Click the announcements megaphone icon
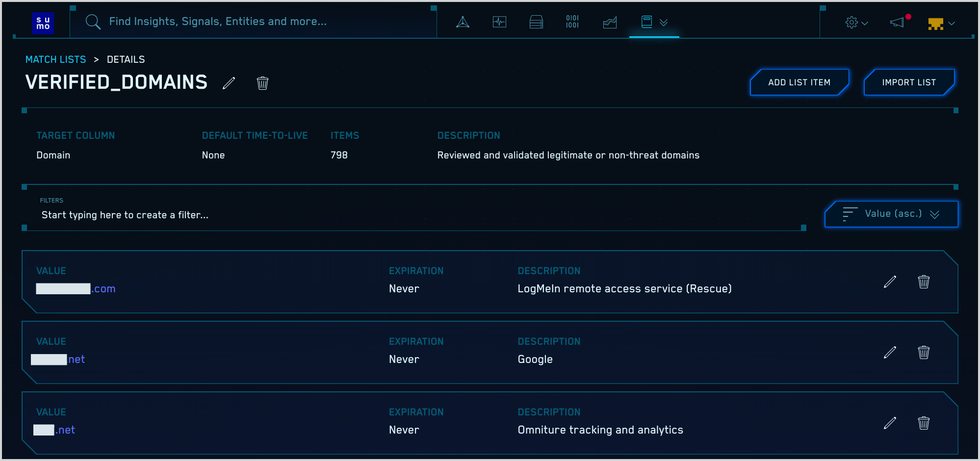This screenshot has width=980, height=461. 898,23
